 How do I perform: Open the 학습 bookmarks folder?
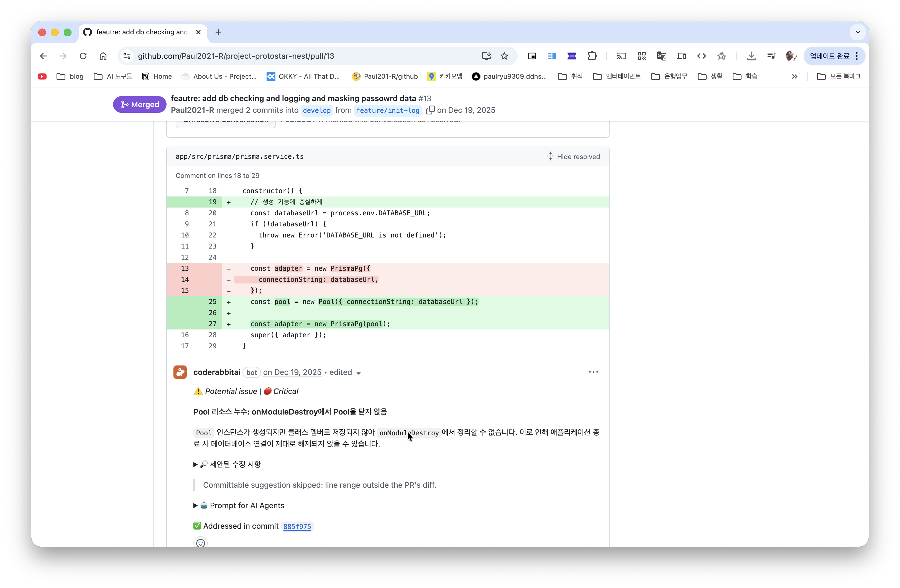tap(745, 76)
